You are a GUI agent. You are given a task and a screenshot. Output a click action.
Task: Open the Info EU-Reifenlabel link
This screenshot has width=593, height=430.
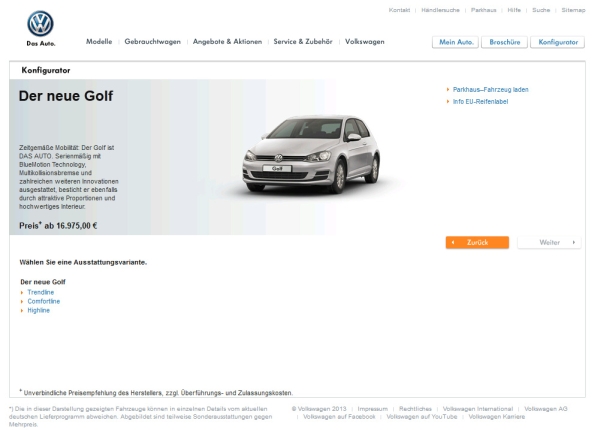[480, 102]
